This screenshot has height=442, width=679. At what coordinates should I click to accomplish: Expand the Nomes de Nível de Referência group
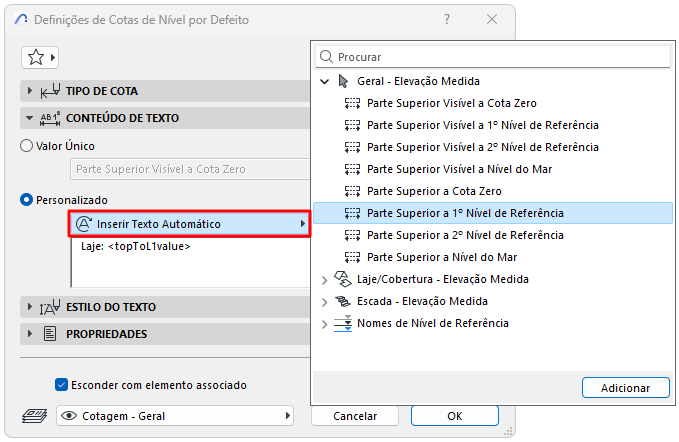click(x=324, y=324)
